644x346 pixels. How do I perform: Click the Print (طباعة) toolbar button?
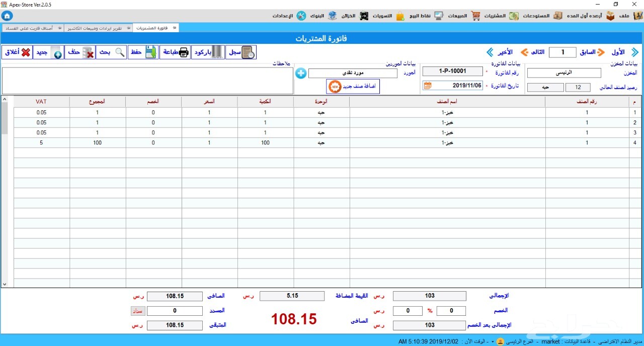[175, 52]
